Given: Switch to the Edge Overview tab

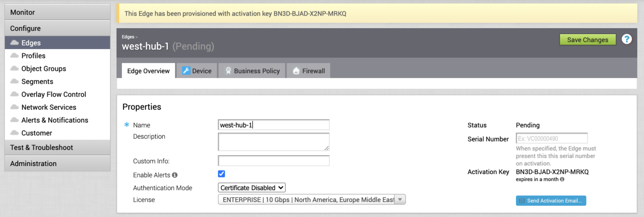Looking at the screenshot, I should (148, 71).
